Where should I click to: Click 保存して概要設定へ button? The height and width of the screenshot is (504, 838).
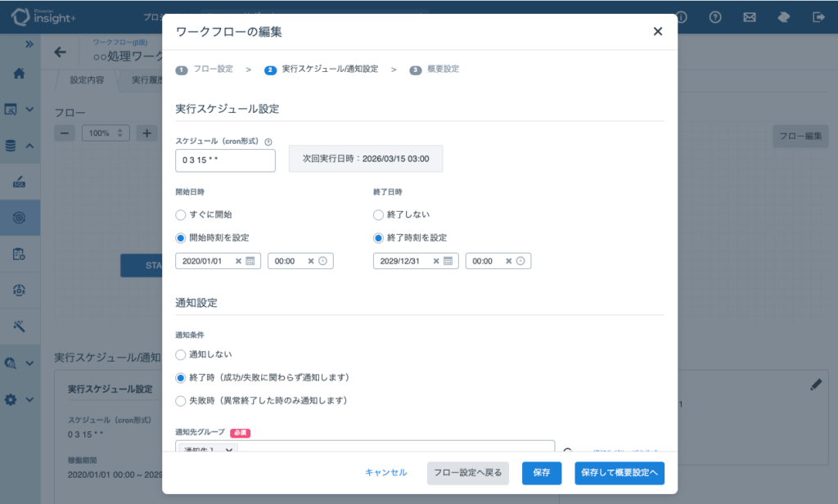click(619, 473)
